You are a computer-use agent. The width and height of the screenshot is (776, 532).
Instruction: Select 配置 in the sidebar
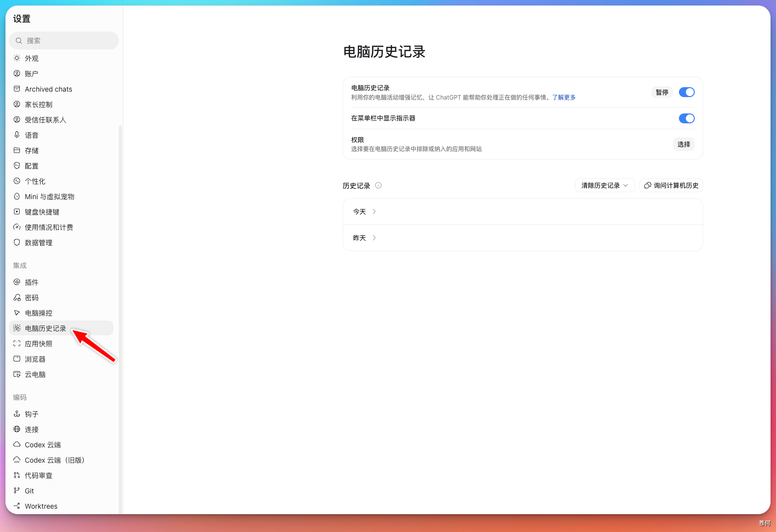tap(61, 165)
